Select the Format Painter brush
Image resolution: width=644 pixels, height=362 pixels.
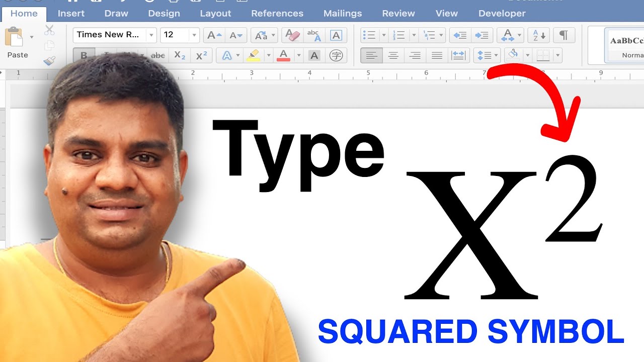coord(49,61)
